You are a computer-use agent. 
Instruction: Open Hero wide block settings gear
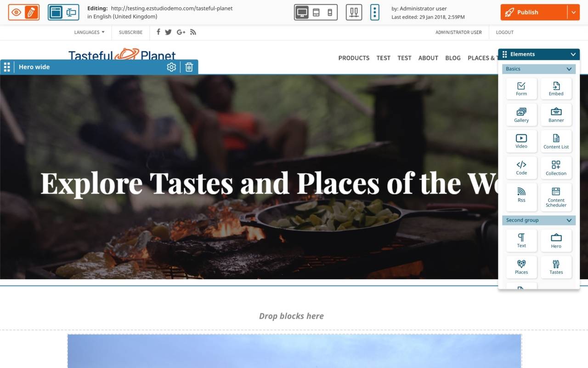point(171,67)
